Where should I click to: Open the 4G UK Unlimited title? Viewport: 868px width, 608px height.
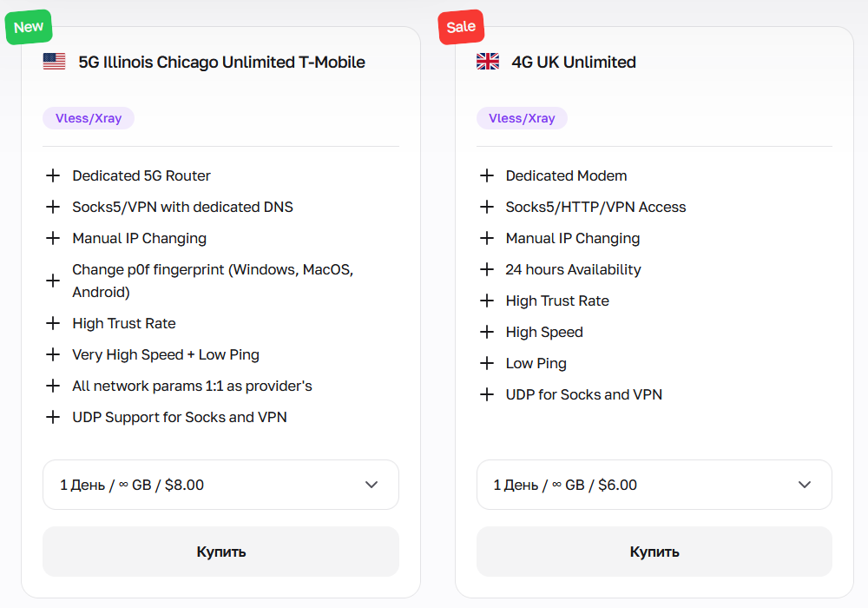pyautogui.click(x=574, y=62)
